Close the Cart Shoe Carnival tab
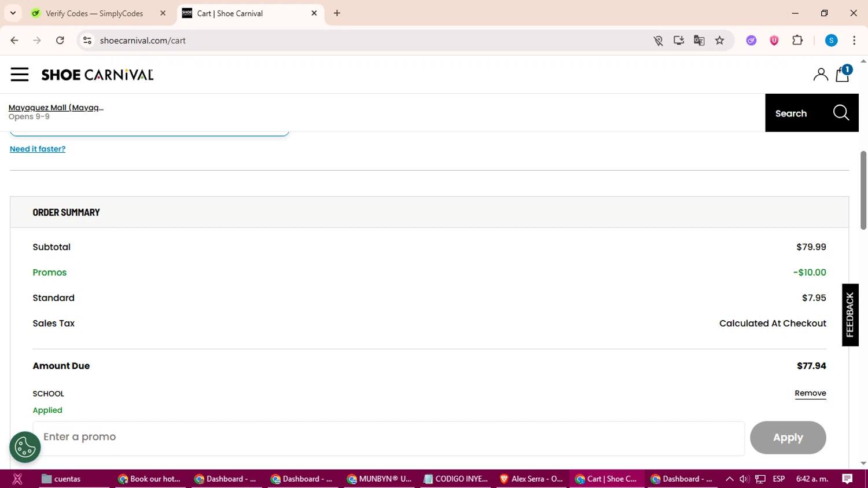This screenshot has height=488, width=868. pos(314,13)
